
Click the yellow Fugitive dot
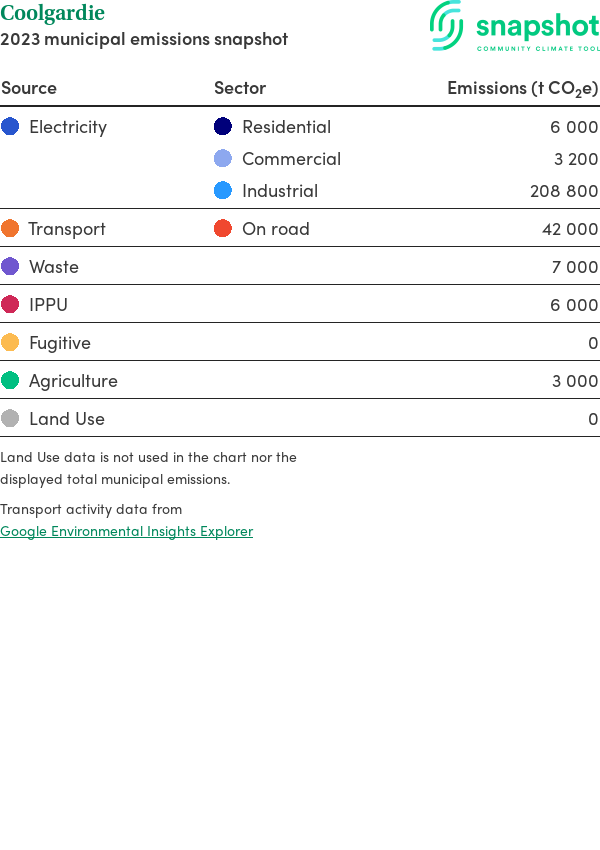point(10,343)
